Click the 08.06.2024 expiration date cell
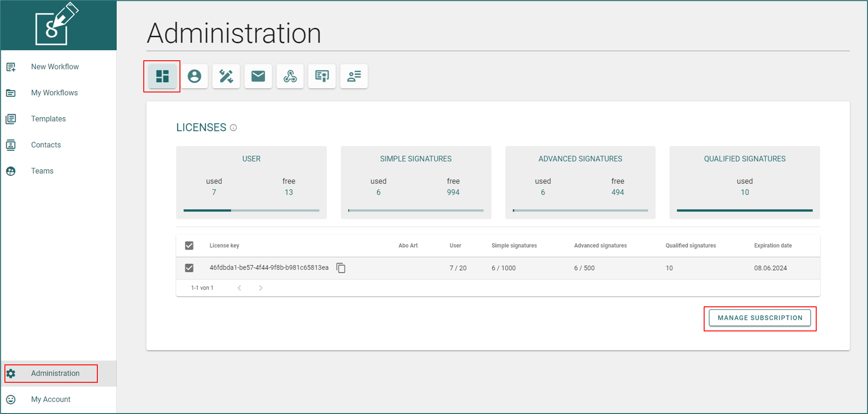 click(771, 268)
